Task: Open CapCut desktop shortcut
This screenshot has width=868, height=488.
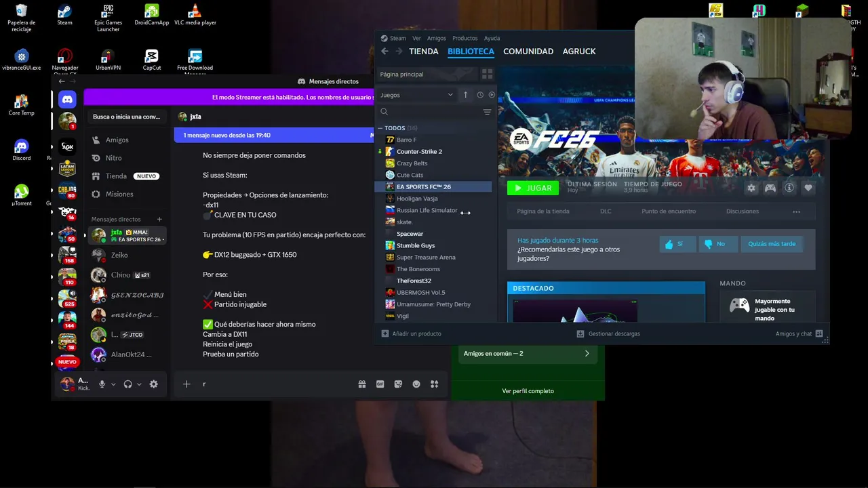Action: click(x=152, y=60)
